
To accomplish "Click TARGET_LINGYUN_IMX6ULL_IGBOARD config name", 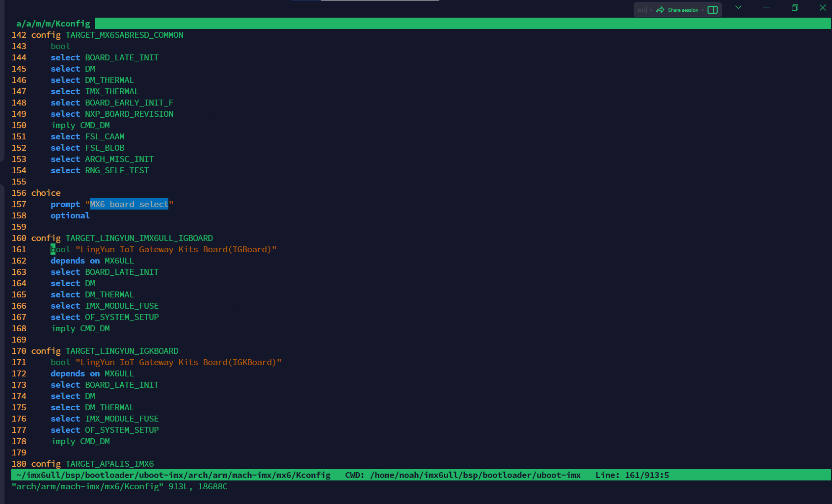I will (x=139, y=238).
